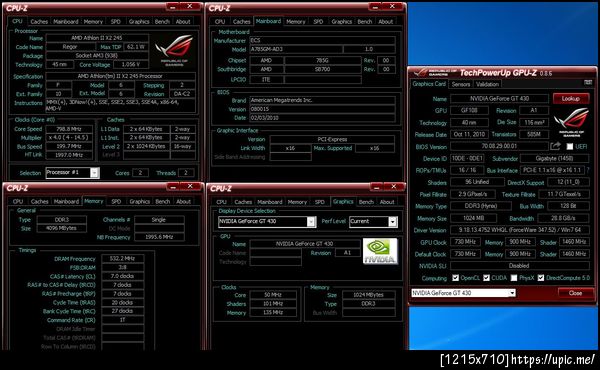This screenshot has height=370, width=600.
Task: Click the Bandwidth value 28.8 GB/s
Action: point(564,218)
